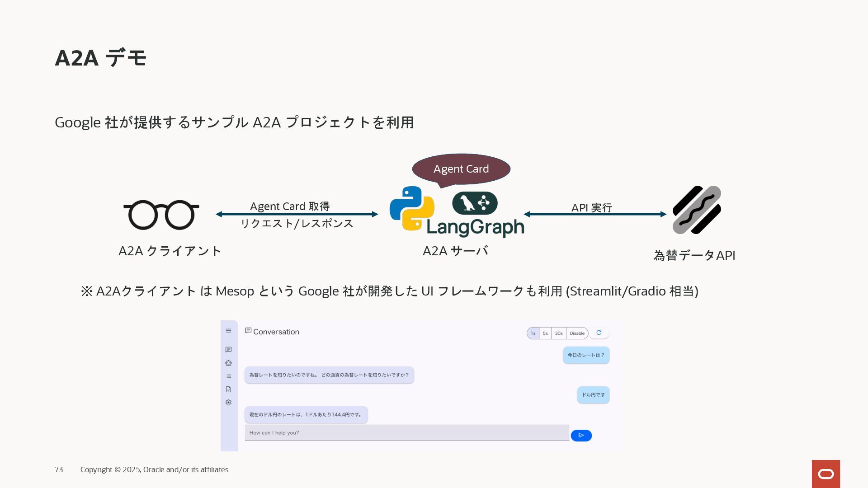Click the slide page number 73
This screenshot has width=868, height=488.
click(x=59, y=470)
